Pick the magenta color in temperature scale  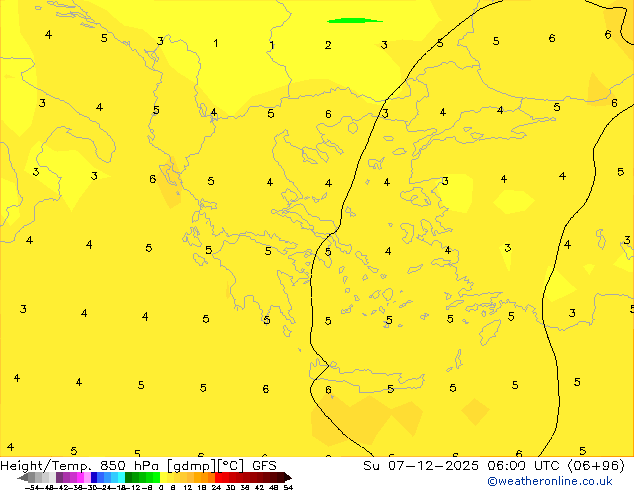click(77, 477)
